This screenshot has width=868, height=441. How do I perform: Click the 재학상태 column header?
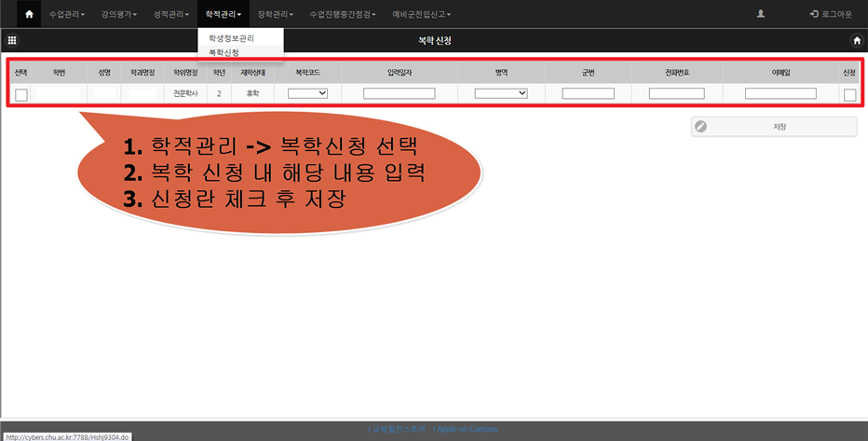point(252,73)
